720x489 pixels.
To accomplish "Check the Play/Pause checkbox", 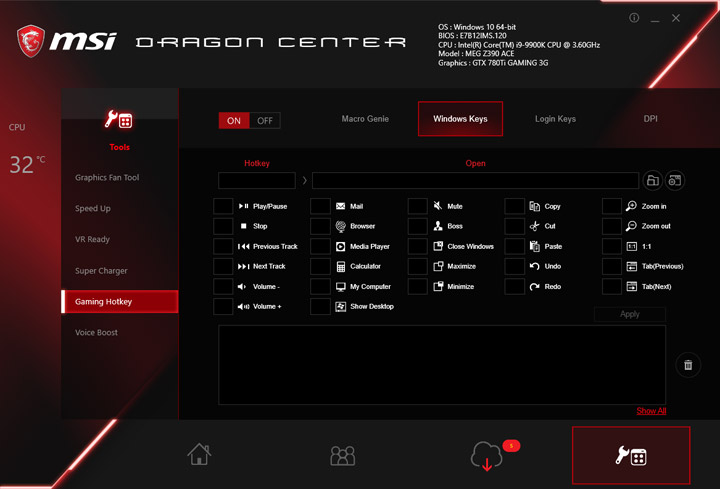I will click(x=223, y=206).
